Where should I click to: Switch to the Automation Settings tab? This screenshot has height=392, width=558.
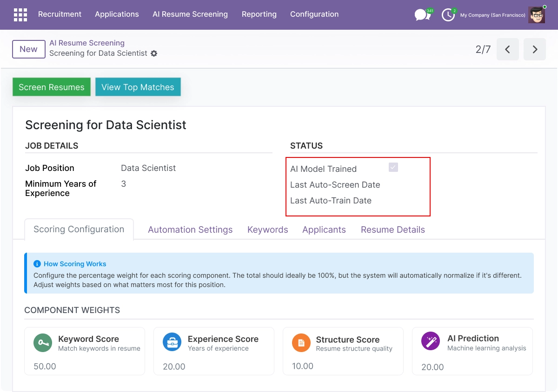[x=190, y=229]
